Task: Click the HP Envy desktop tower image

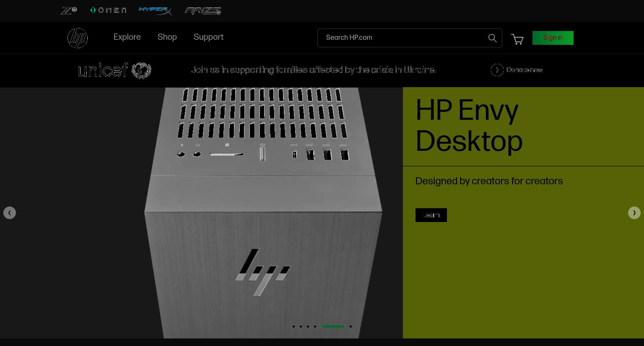Action: pyautogui.click(x=263, y=213)
